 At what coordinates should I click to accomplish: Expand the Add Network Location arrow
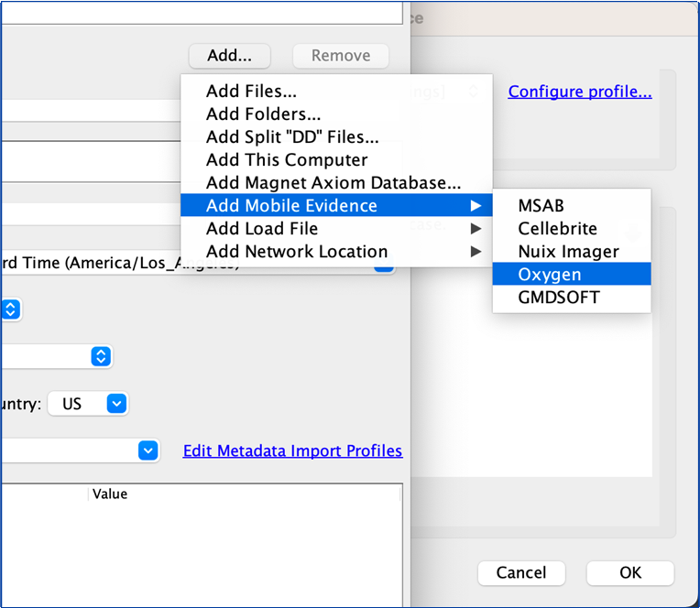click(476, 252)
